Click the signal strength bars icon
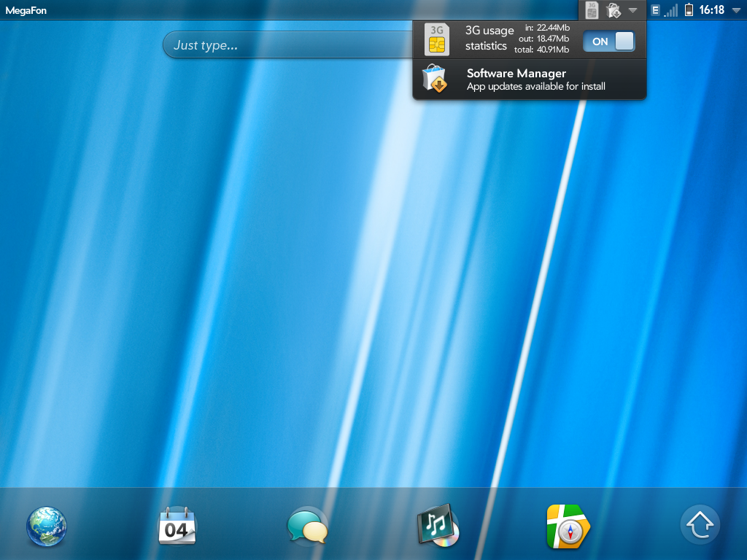Image resolution: width=747 pixels, height=560 pixels. point(671,10)
